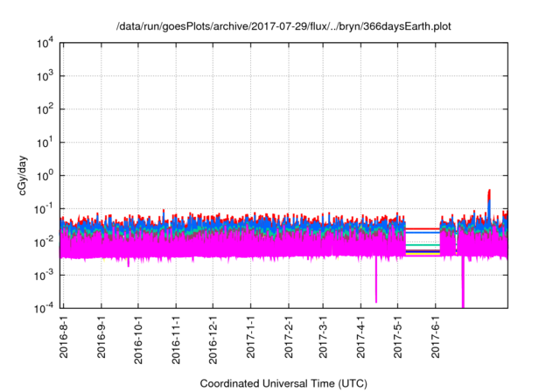Screen dimensions: 560x392
Task: Click the tall red spike near July 2017
Action: [489, 192]
